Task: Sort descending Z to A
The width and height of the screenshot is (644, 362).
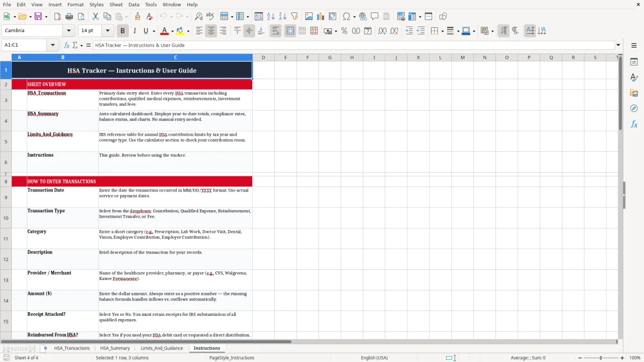Action: click(x=282, y=17)
